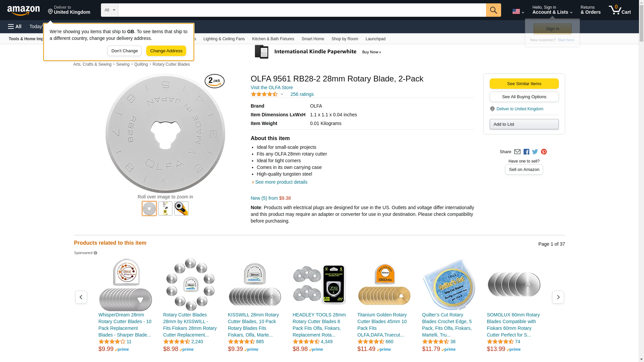
Task: Share product on Twitter icon
Action: [535, 152]
